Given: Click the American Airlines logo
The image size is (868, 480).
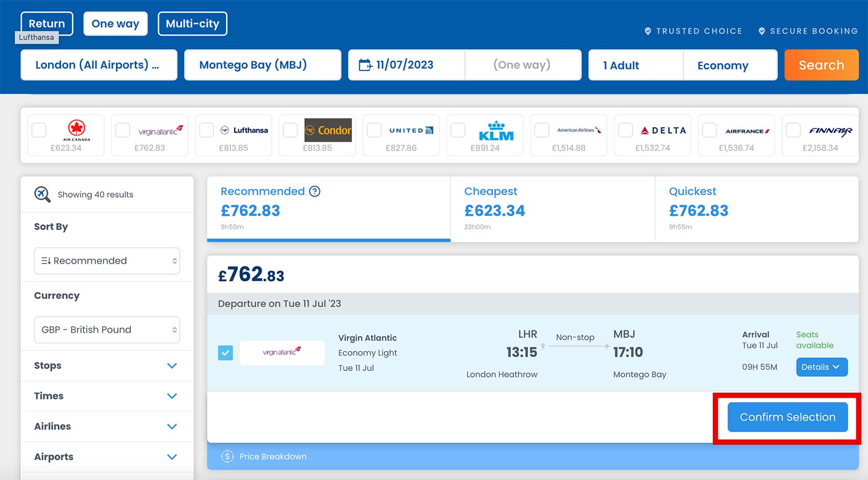Looking at the screenshot, I should pos(579,130).
